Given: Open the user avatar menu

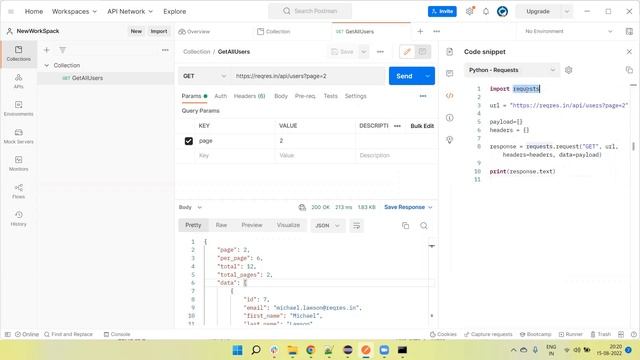Looking at the screenshot, I should [502, 11].
